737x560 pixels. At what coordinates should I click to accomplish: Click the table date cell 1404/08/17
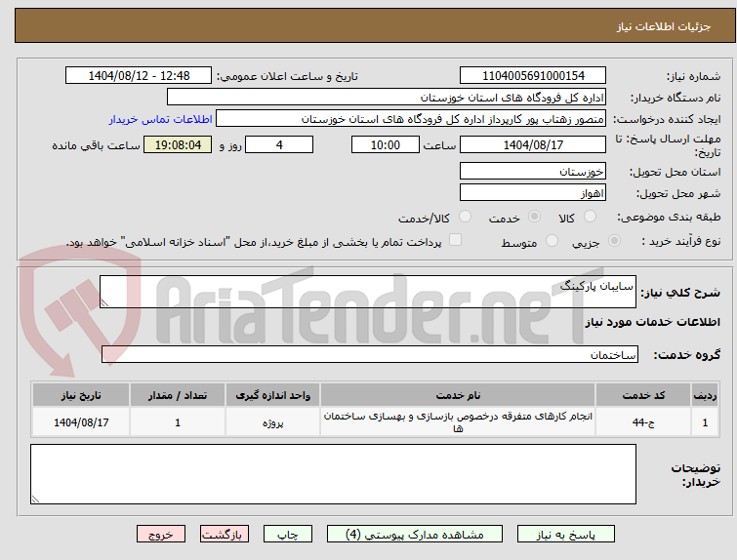(81, 422)
